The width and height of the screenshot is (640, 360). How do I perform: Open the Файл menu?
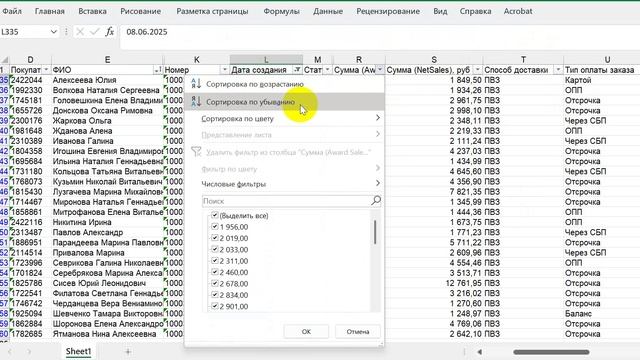pyautogui.click(x=12, y=11)
